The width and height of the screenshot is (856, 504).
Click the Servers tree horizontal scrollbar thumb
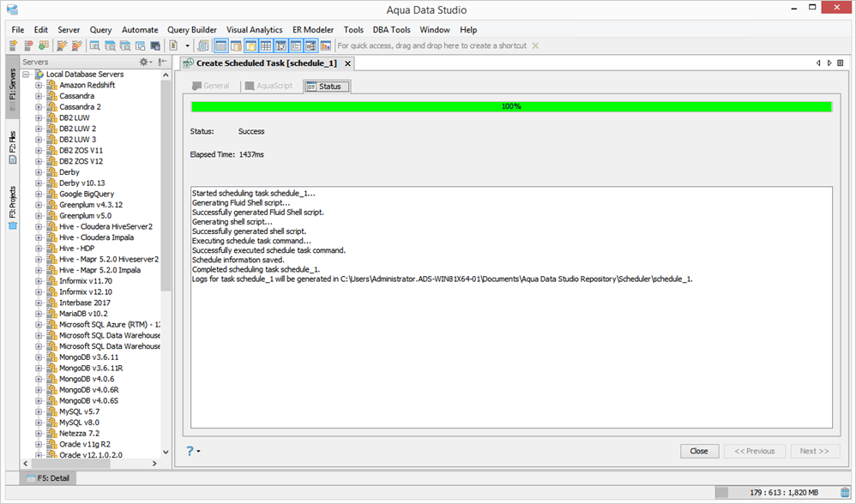(x=69, y=463)
